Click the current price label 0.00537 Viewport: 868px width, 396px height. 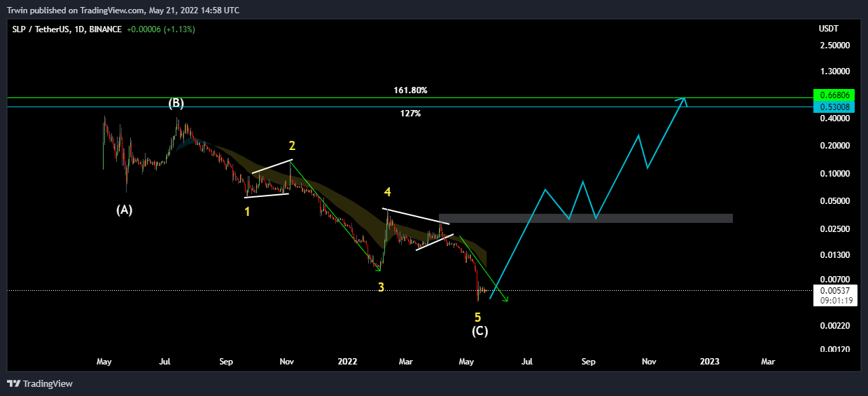[x=834, y=289]
